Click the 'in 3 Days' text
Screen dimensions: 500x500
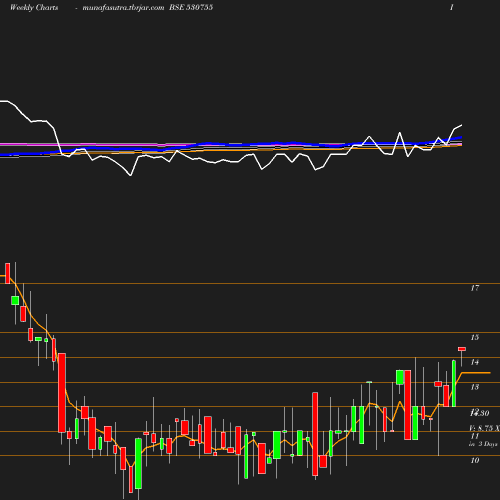[x=483, y=444]
